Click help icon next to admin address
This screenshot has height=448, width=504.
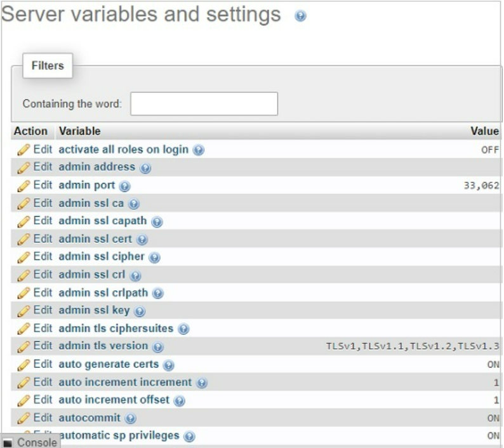[x=145, y=168]
